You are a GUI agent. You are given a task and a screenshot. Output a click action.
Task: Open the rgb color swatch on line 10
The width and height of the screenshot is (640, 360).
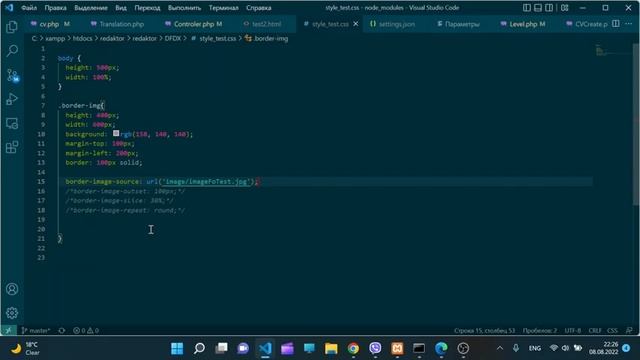coord(116,133)
